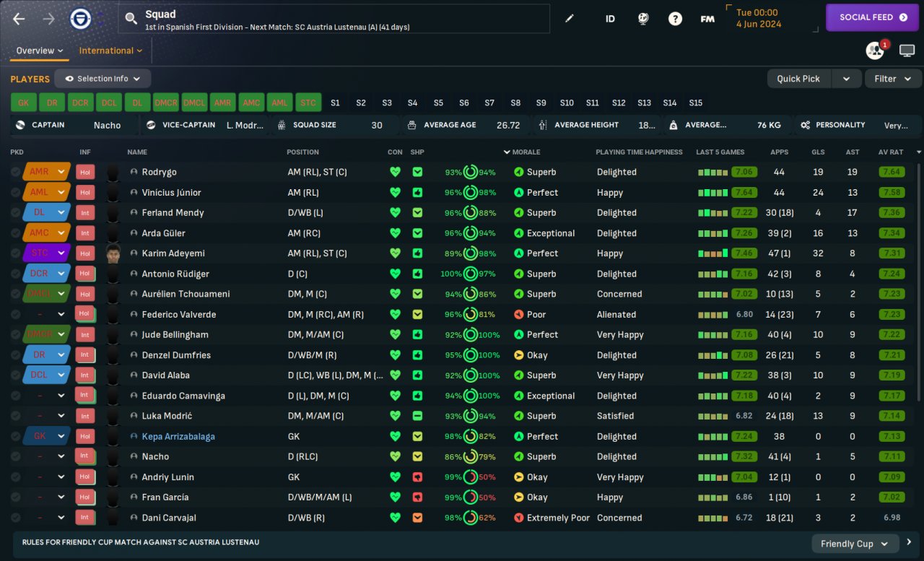Open the Friendly Cup rules dropdown
The width and height of the screenshot is (924, 561).
pos(855,544)
